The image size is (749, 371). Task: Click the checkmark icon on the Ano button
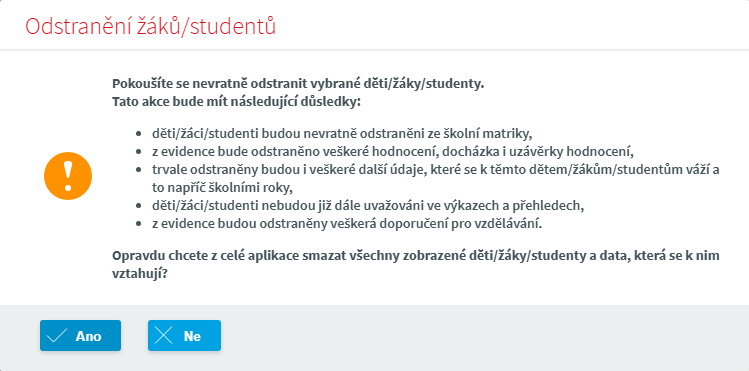pyautogui.click(x=57, y=336)
